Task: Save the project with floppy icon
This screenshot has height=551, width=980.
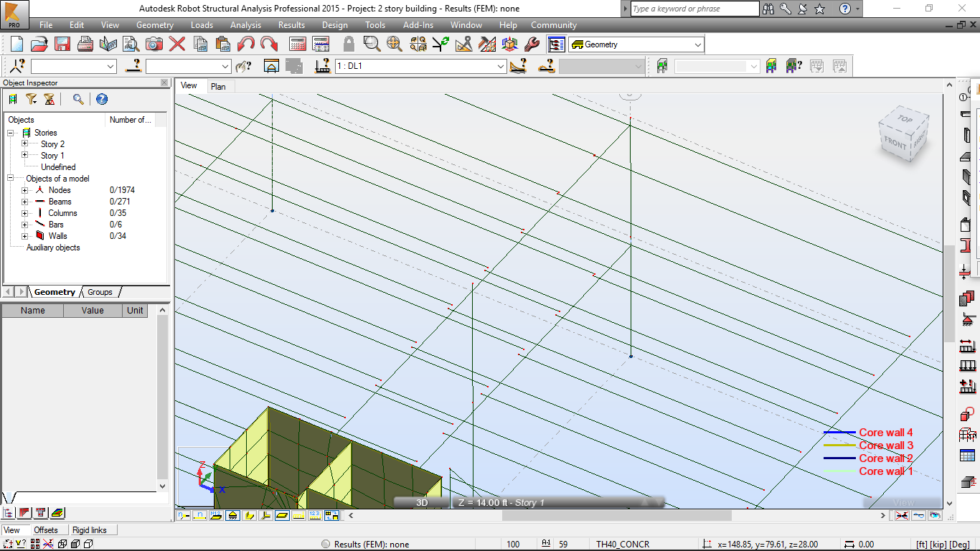Action: [x=62, y=44]
